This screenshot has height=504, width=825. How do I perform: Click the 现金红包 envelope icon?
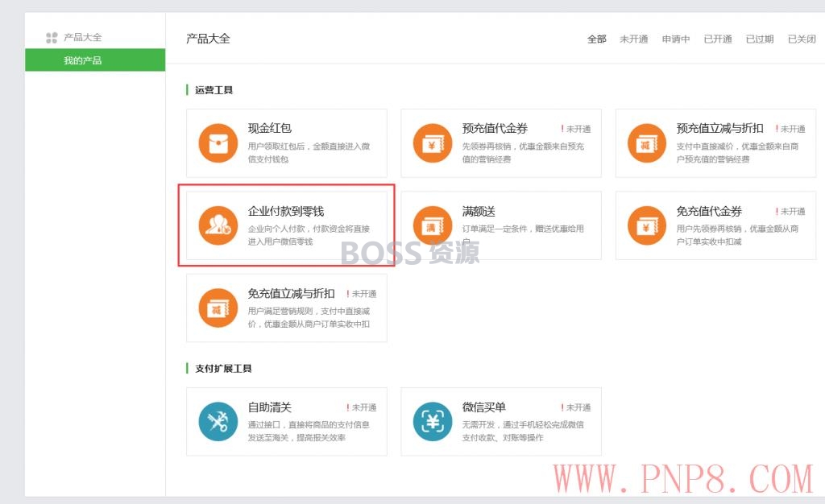[x=218, y=143]
